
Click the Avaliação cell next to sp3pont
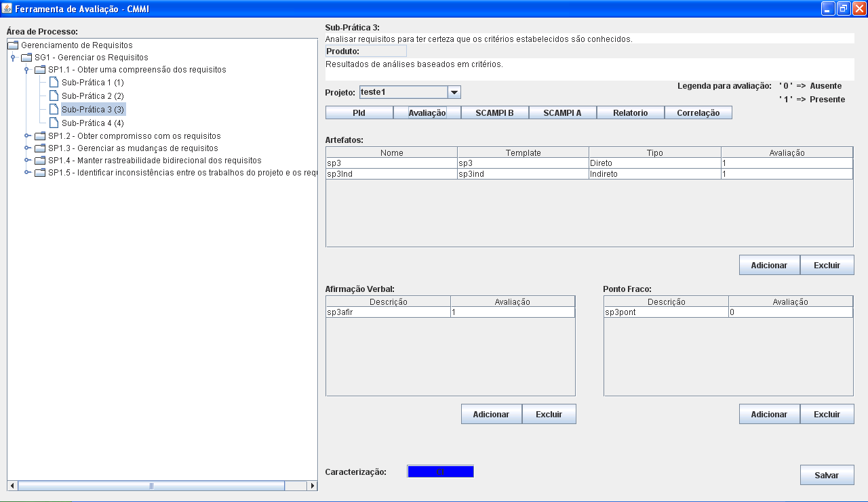click(x=791, y=312)
